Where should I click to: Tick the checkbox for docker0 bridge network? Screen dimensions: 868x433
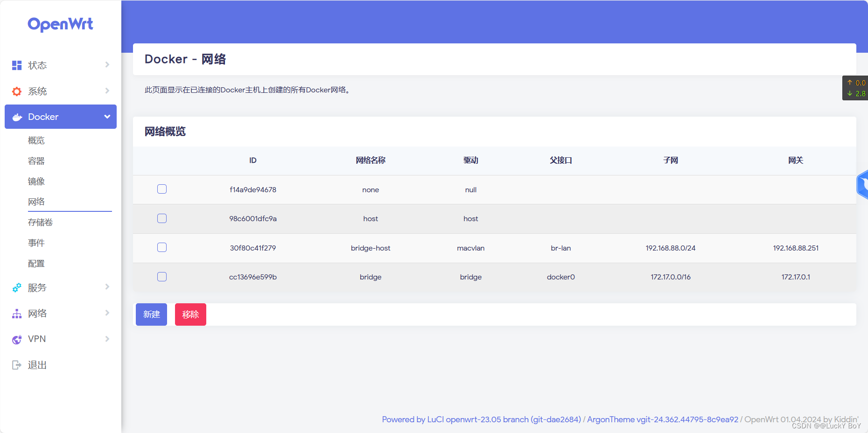tap(162, 277)
